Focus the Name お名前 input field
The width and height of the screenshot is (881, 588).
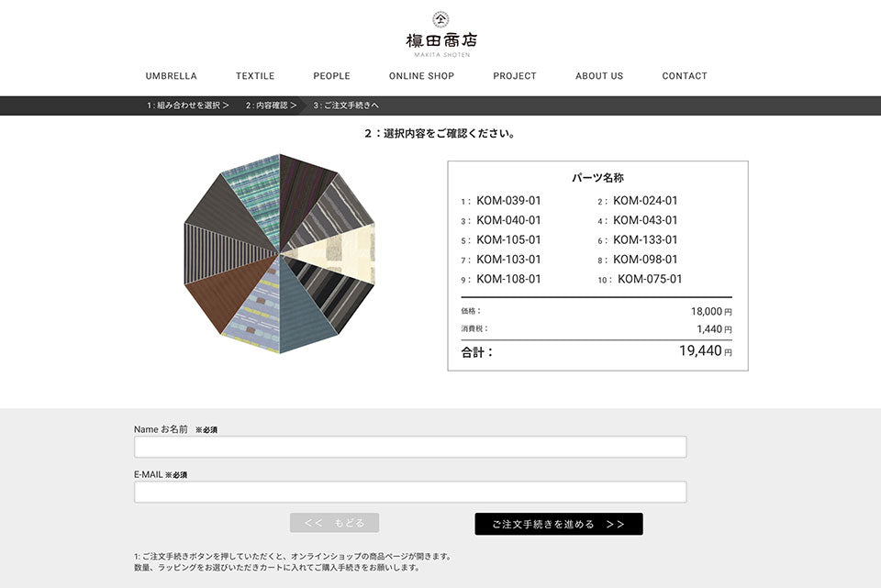(410, 447)
